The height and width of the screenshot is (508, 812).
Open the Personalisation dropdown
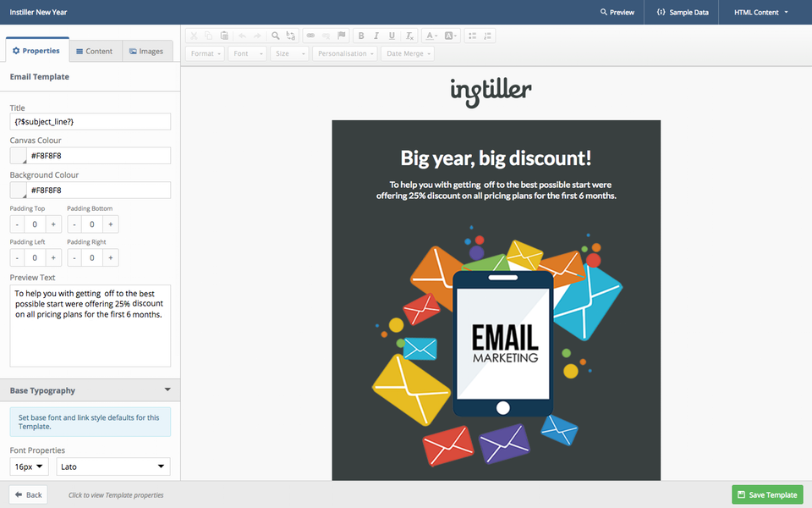click(343, 53)
